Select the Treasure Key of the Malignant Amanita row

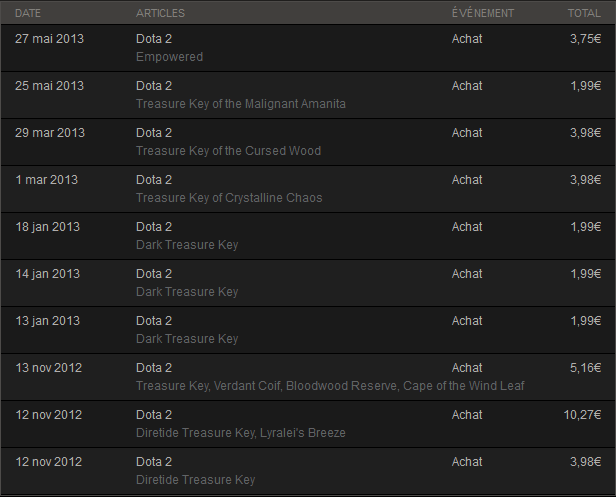click(308, 95)
